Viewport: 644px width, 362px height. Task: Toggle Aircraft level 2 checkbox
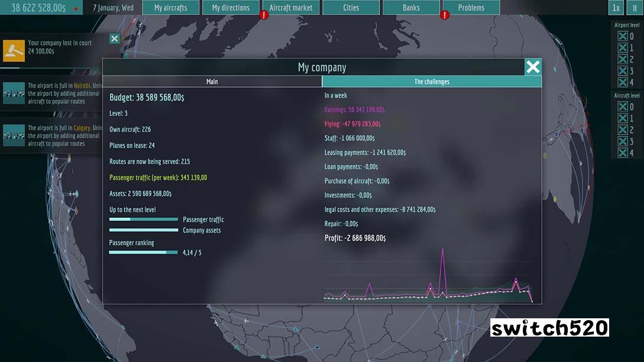pos(623,130)
